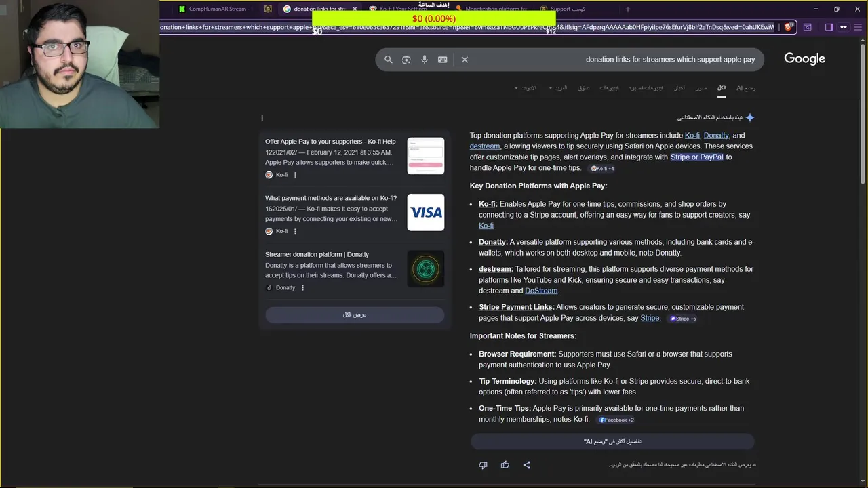This screenshot has width=868, height=488.
Task: Switch to the تسوّق shopping tab
Action: pos(584,88)
